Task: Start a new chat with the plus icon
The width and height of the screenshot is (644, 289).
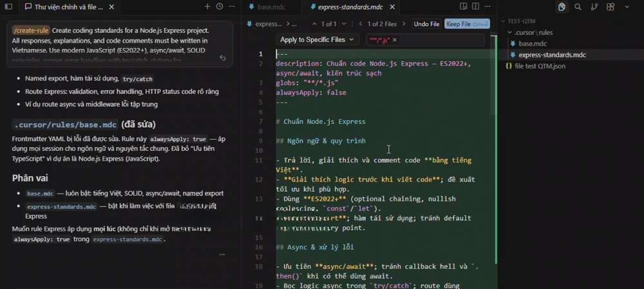Action: pos(207,6)
